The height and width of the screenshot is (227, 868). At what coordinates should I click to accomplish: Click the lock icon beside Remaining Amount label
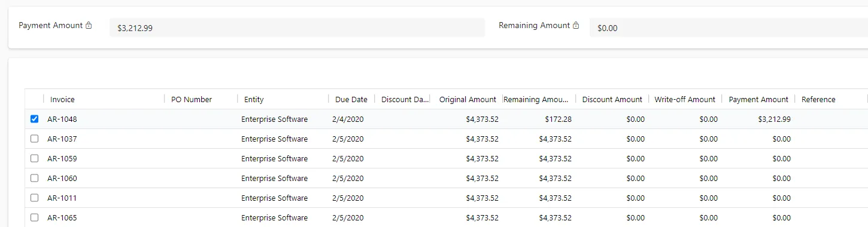tap(576, 26)
